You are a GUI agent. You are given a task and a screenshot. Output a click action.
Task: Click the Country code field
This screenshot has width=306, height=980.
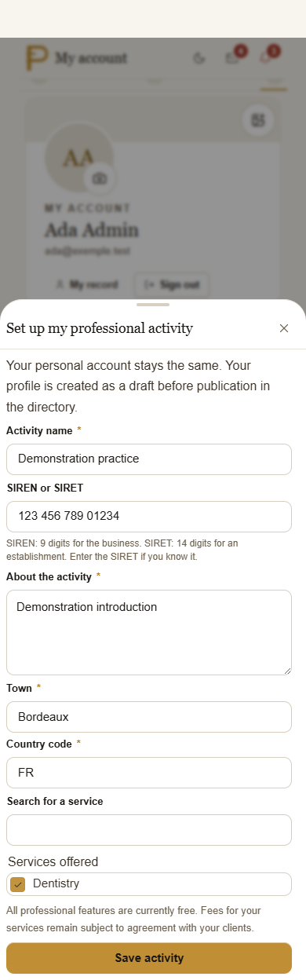coord(149,773)
